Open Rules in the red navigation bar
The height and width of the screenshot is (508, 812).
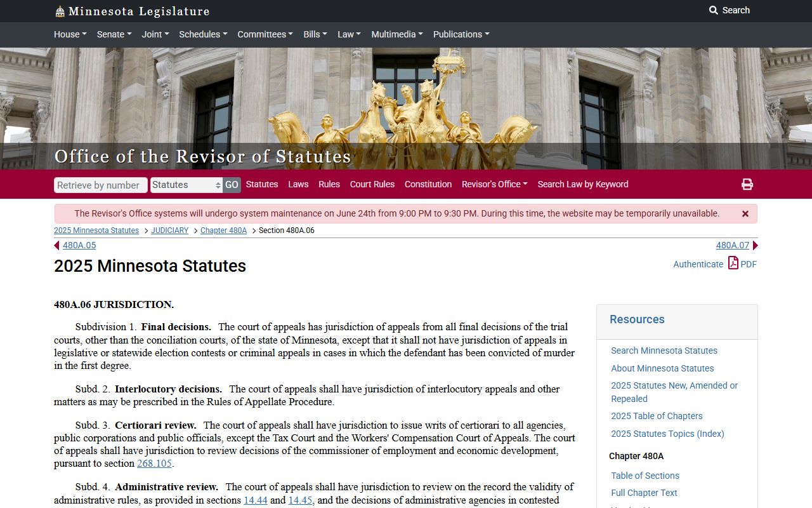point(329,184)
